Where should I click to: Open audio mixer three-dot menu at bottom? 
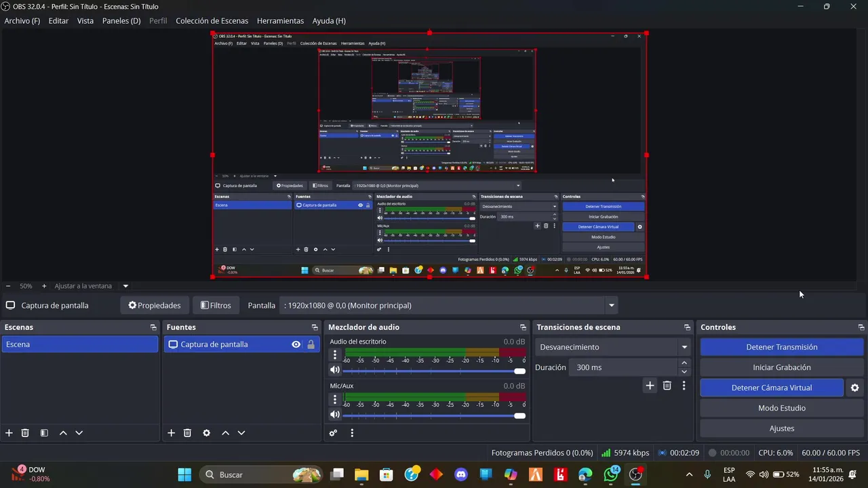point(352,433)
